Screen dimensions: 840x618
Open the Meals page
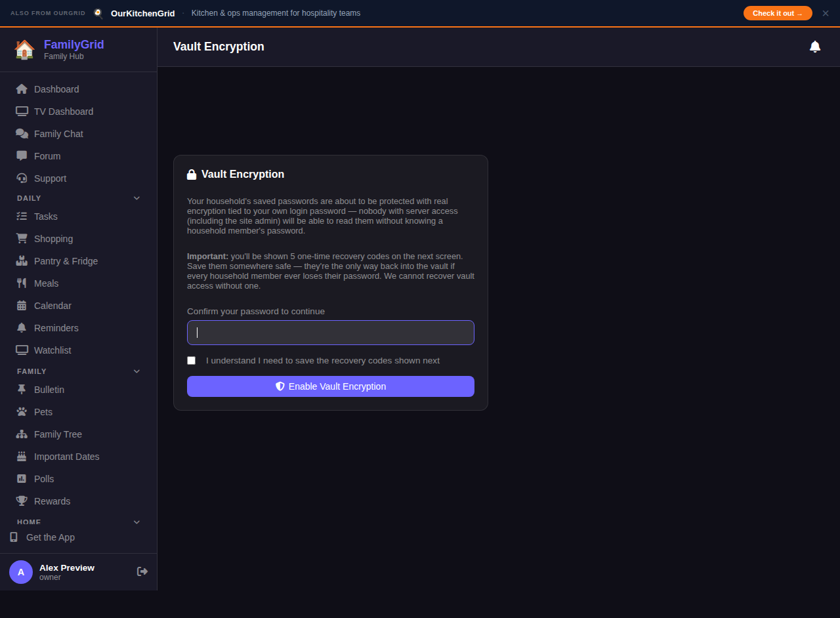(78, 283)
